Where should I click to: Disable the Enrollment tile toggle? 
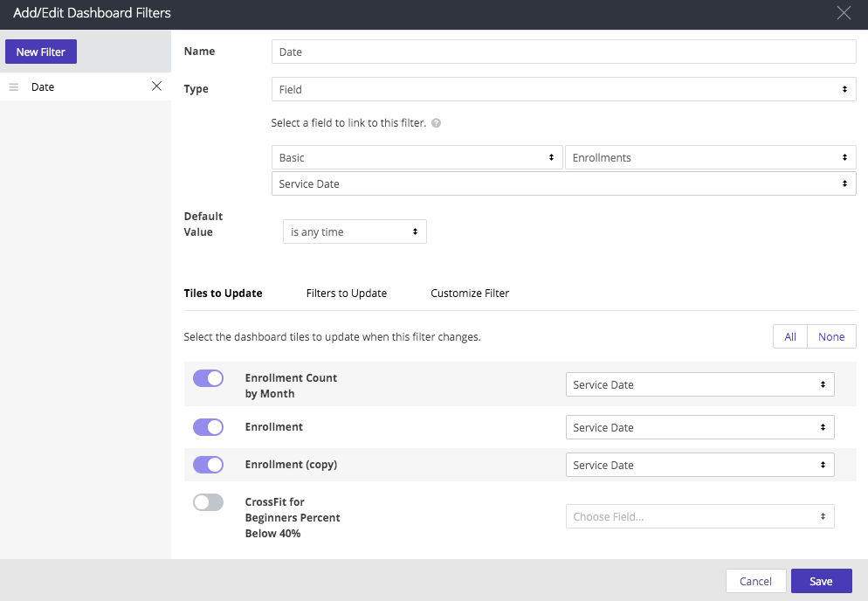tap(208, 427)
